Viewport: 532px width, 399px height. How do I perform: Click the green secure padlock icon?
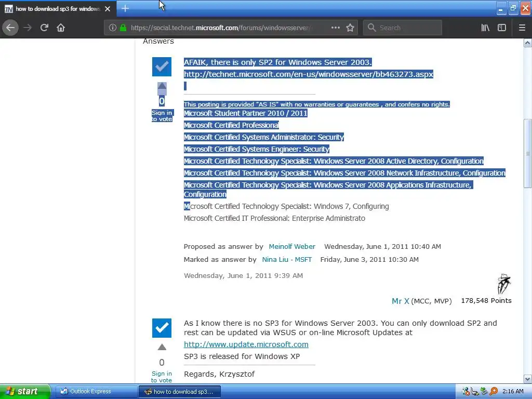pyautogui.click(x=123, y=28)
